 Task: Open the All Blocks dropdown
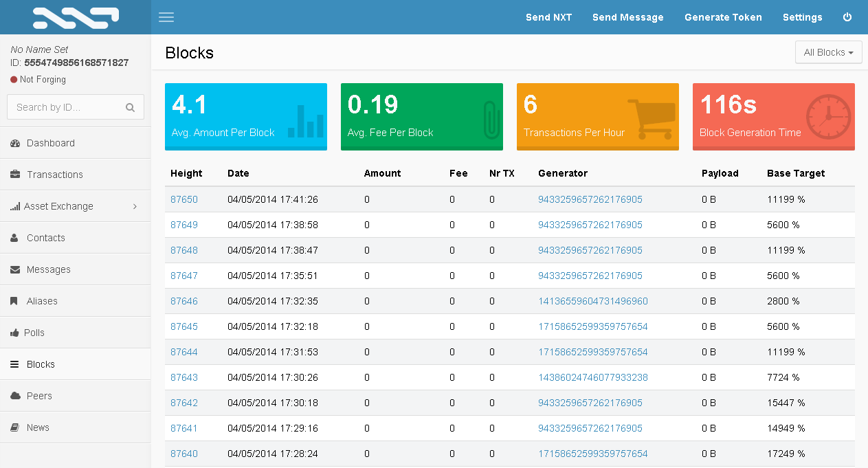(828, 52)
